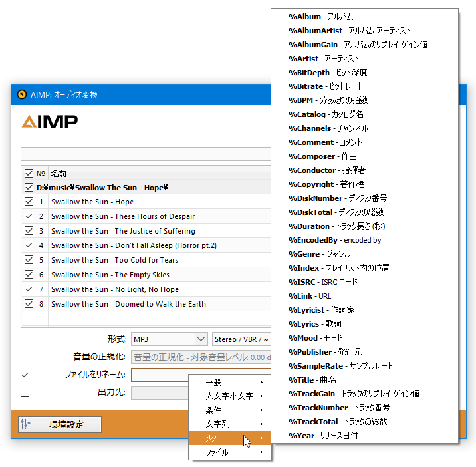
Task: Click the equalizer icon on 環境設定 button
Action: [x=25, y=424]
